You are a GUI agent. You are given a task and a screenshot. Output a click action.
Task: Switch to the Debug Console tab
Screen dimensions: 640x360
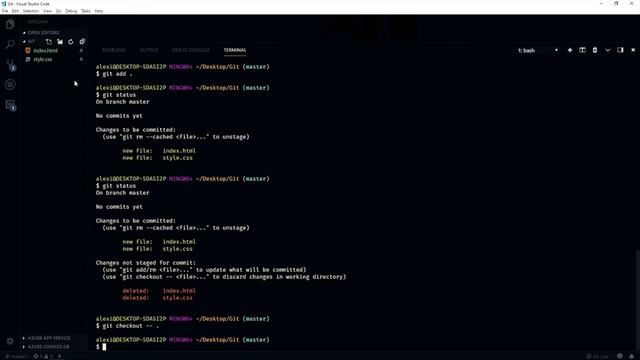[x=191, y=50]
